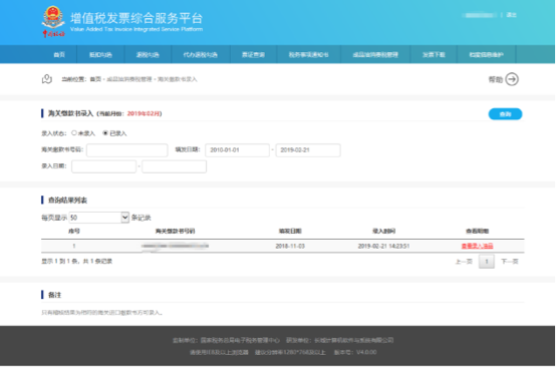The width and height of the screenshot is (556, 368).
Task: Go to the previous page 上一页
Action: (x=464, y=262)
